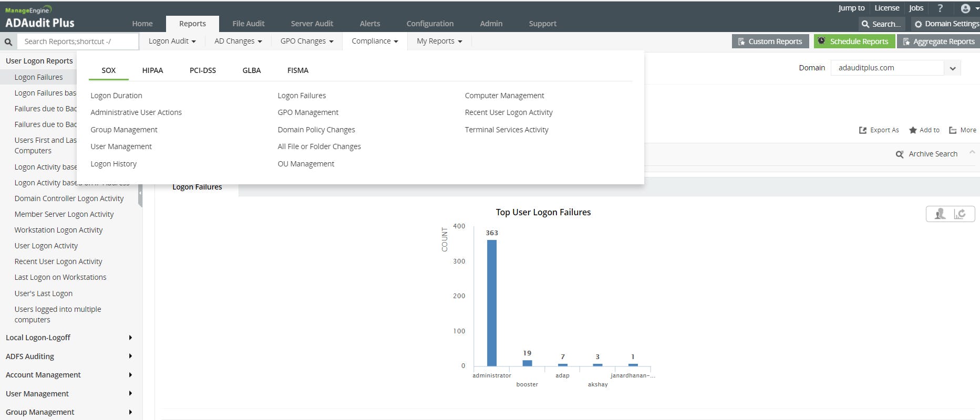Go to the Home tab
Viewport: 980px width, 420px height.
pos(142,24)
